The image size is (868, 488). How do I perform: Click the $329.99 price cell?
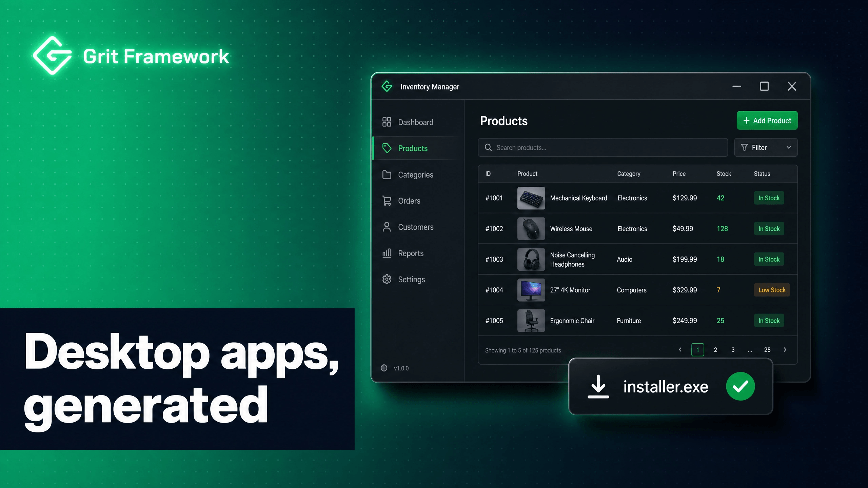685,290
